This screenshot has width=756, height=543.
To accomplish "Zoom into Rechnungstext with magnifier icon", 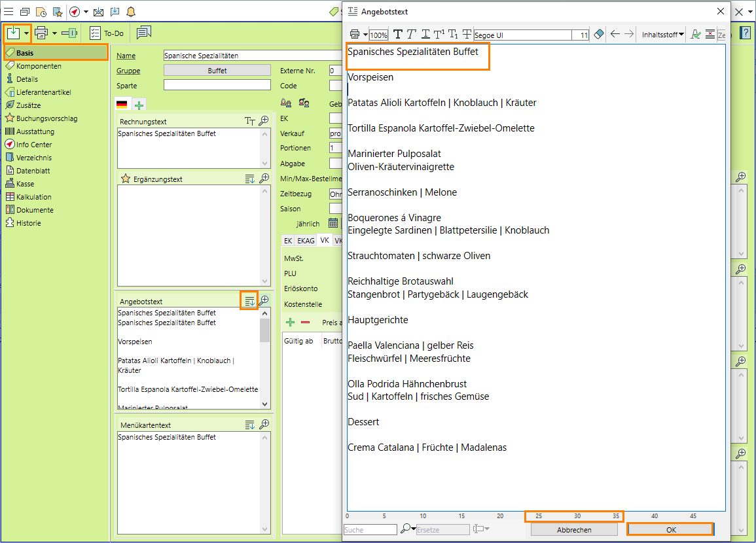I will 264,120.
